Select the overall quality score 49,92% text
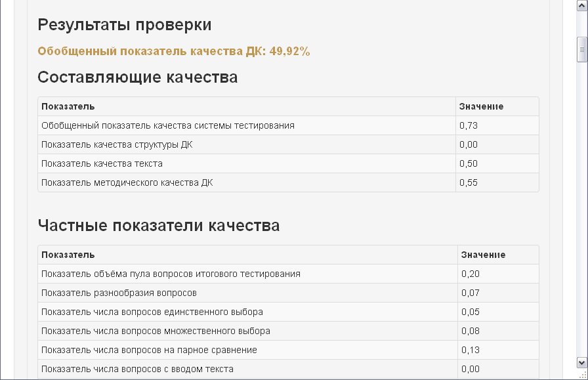Screen dimensions: 588x380 click(289, 51)
